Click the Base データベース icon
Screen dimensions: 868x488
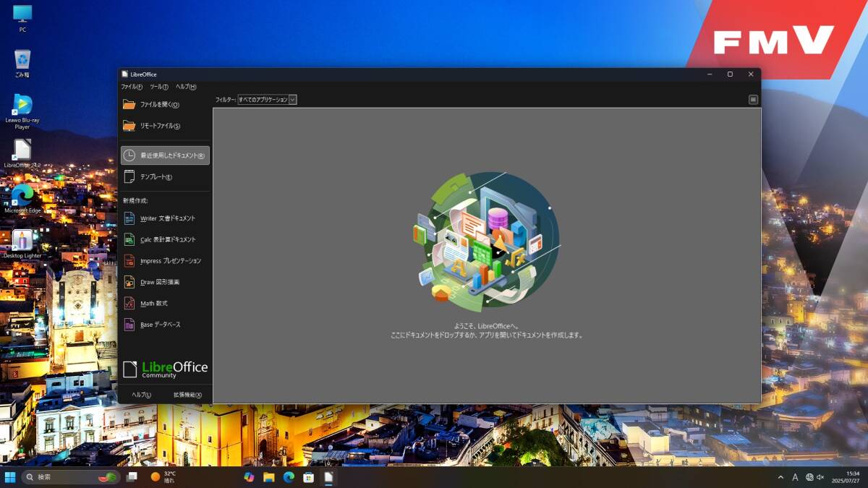pos(129,325)
